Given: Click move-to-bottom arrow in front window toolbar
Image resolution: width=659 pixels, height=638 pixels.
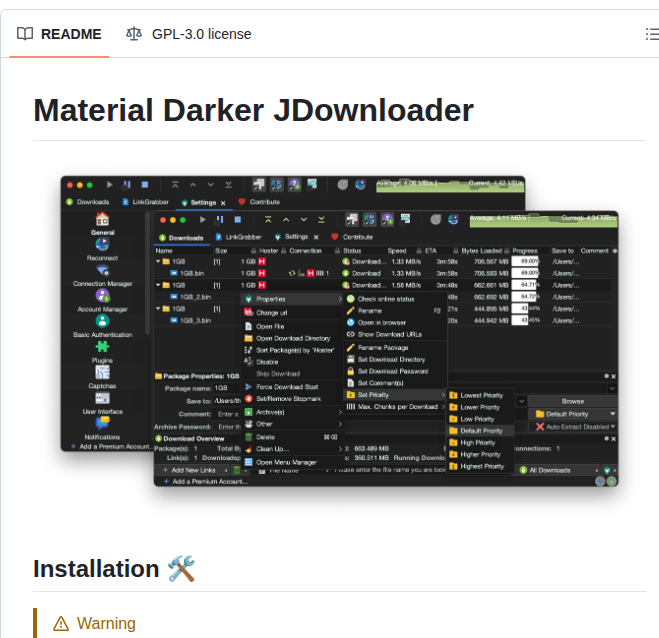Looking at the screenshot, I should click(x=322, y=219).
